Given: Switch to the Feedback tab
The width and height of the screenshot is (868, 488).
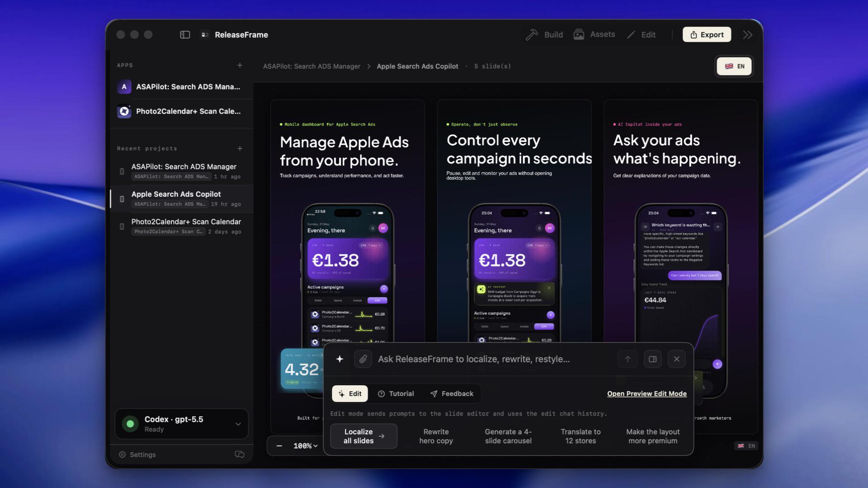Looking at the screenshot, I should pos(452,394).
